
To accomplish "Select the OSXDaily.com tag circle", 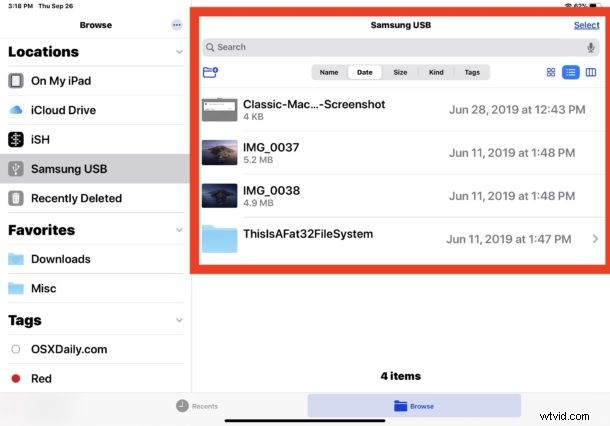I will [x=16, y=349].
